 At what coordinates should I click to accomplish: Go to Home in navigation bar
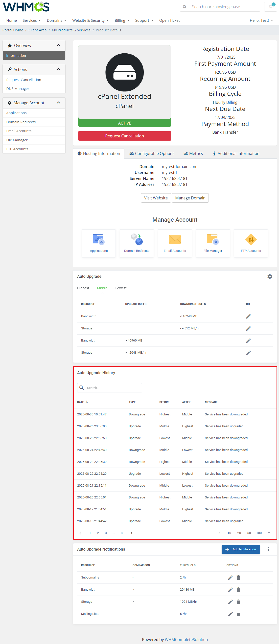point(12,21)
